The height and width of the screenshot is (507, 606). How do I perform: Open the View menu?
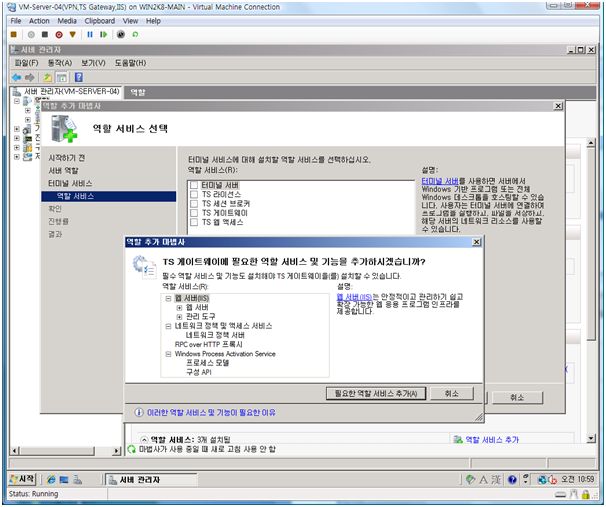pyautogui.click(x=130, y=21)
